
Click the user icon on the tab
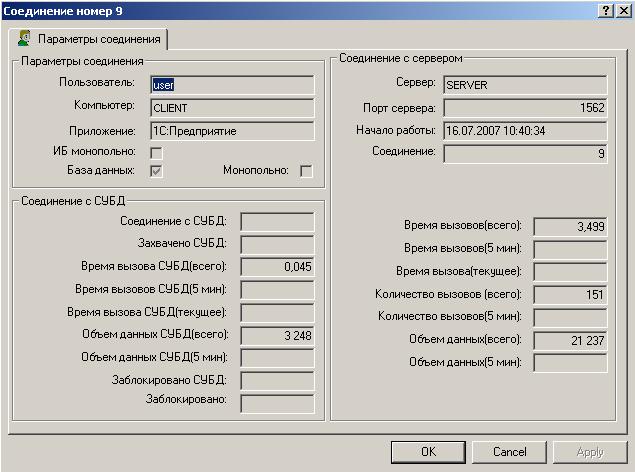click(x=24, y=40)
